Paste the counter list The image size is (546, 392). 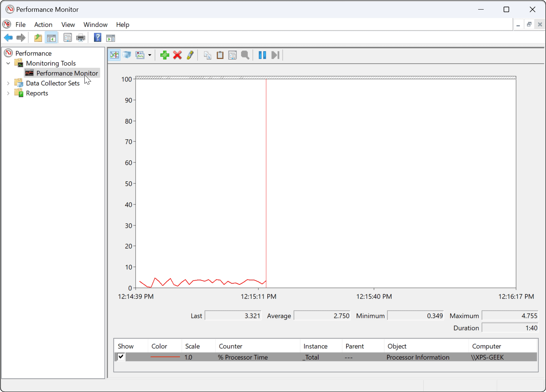[x=220, y=55]
